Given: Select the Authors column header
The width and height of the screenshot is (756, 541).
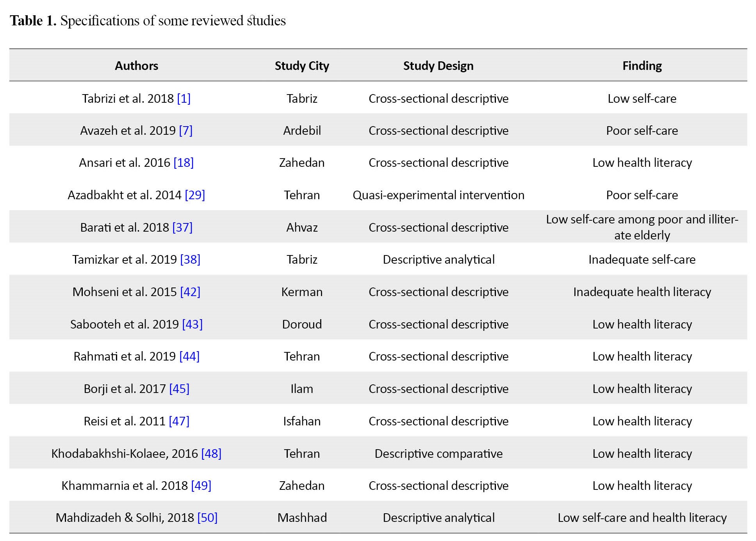Looking at the screenshot, I should click(x=136, y=66).
